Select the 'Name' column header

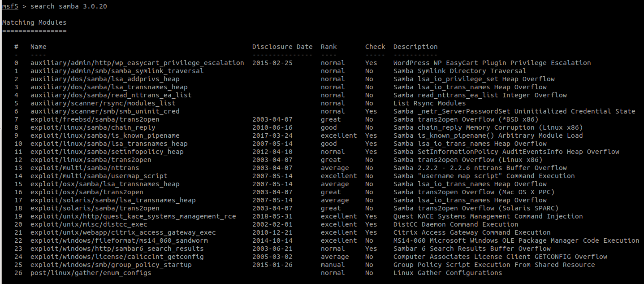pos(38,47)
